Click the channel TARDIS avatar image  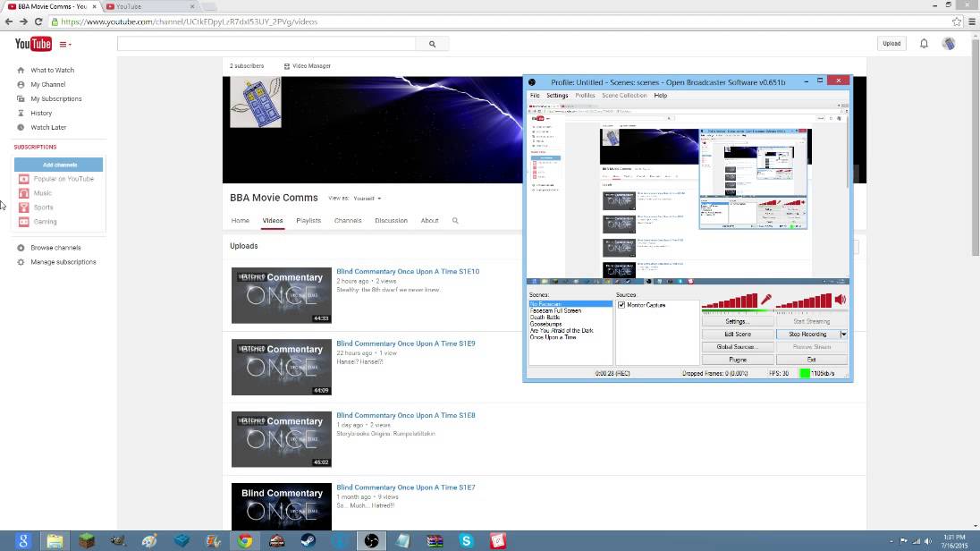[256, 102]
